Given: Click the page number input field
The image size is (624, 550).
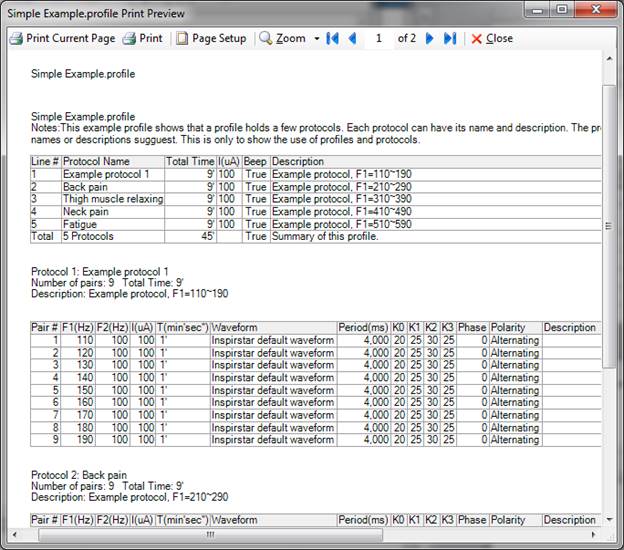Looking at the screenshot, I should coord(379,38).
